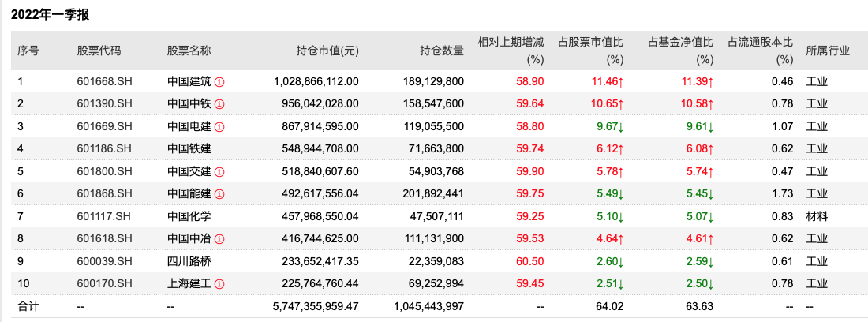Click the 601186.SH stock code link

tap(104, 148)
